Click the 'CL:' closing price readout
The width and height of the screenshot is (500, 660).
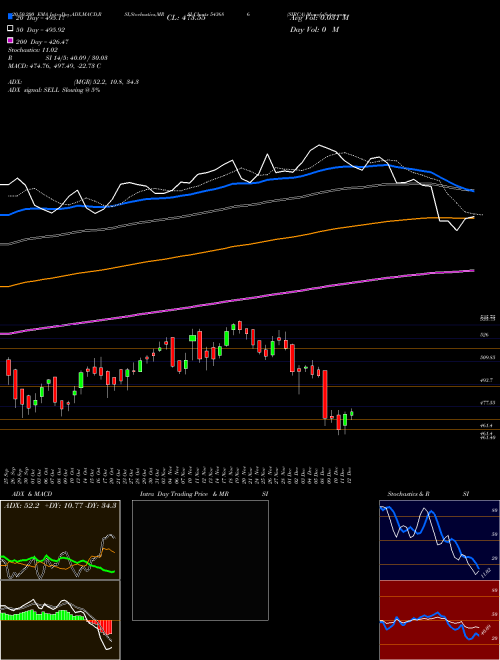(186, 18)
